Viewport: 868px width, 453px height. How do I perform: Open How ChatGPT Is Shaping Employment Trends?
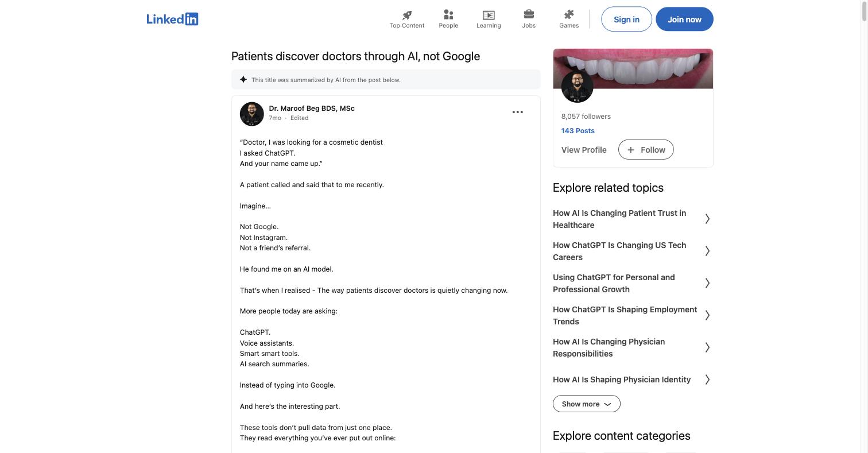coord(625,315)
